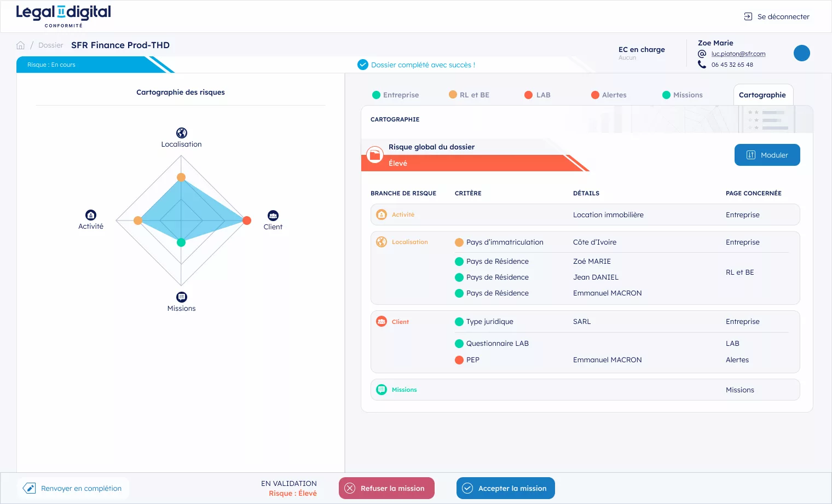Click the red Client point on radar chart
The width and height of the screenshot is (832, 504).
point(247,221)
